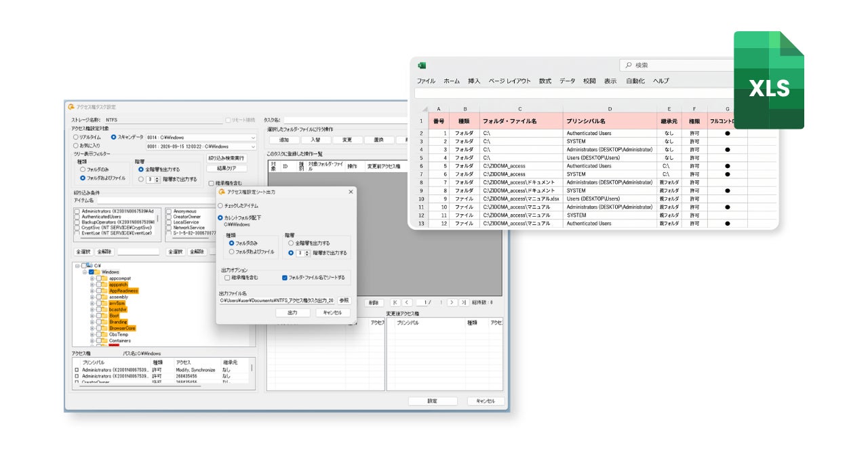Click the 追加 operation button
The width and height of the screenshot is (868, 454).
pos(283,140)
